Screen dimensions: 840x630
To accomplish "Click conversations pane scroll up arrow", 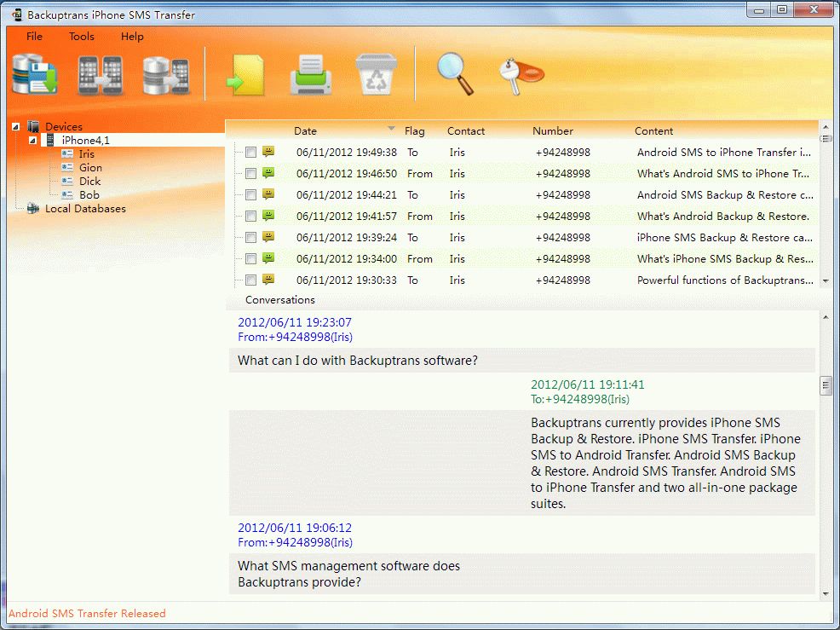I will click(x=826, y=317).
